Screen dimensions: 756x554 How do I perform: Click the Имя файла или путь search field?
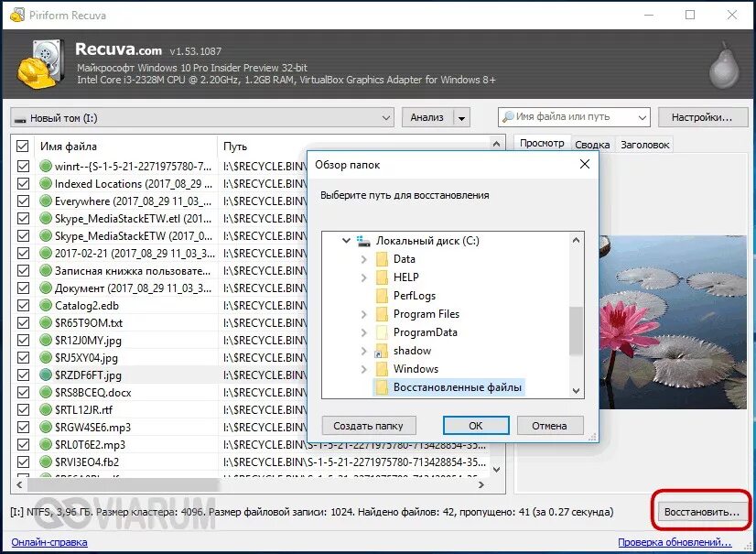574,117
